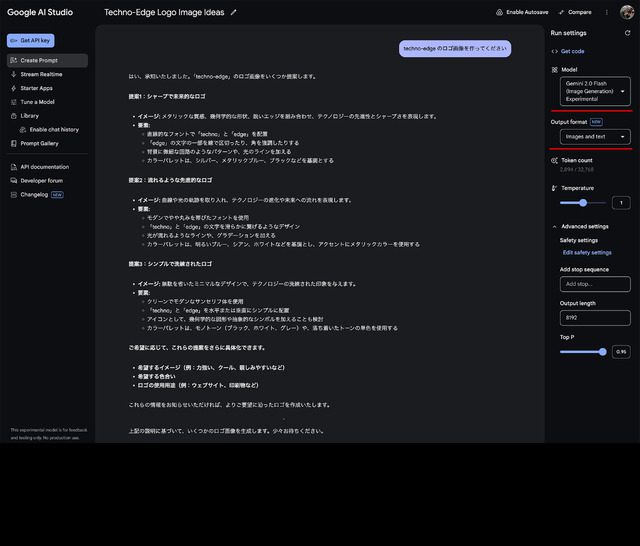640x546 pixels.
Task: Click the Output length field
Action: 595,318
